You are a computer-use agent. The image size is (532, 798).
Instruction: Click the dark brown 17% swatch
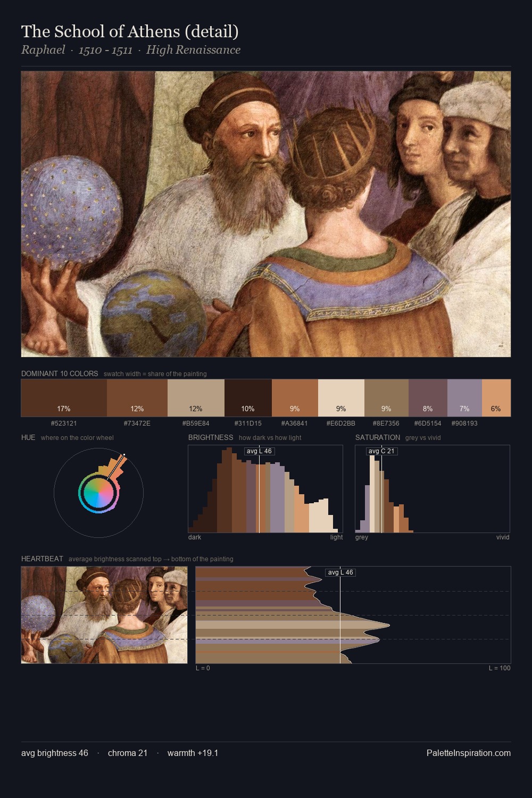[x=64, y=398]
